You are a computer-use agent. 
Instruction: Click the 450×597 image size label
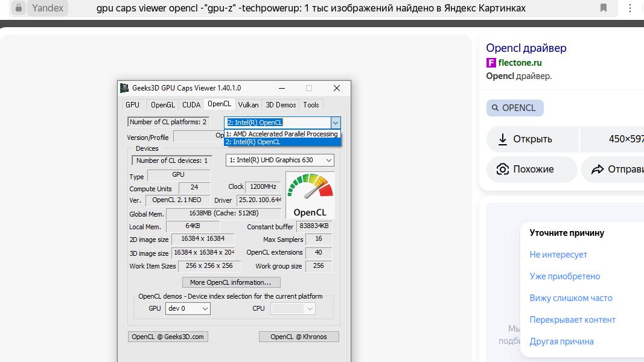(x=626, y=139)
